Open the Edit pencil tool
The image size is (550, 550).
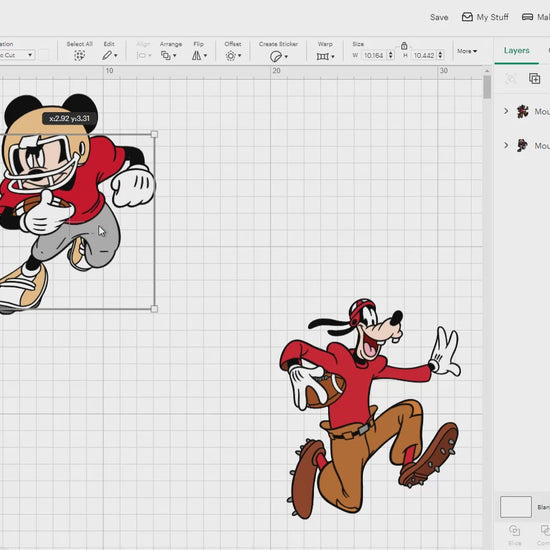(x=107, y=55)
